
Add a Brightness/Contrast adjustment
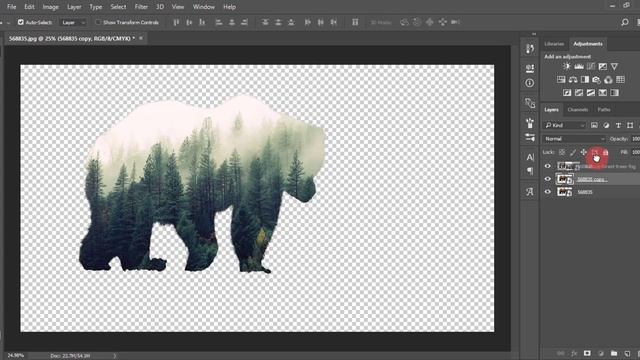click(567, 67)
